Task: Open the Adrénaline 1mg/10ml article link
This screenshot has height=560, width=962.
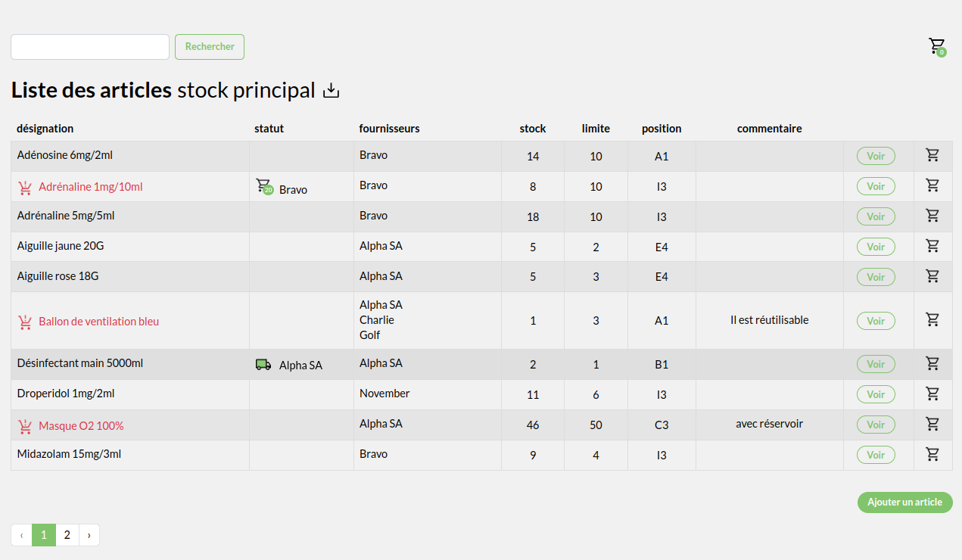Action: pyautogui.click(x=90, y=187)
